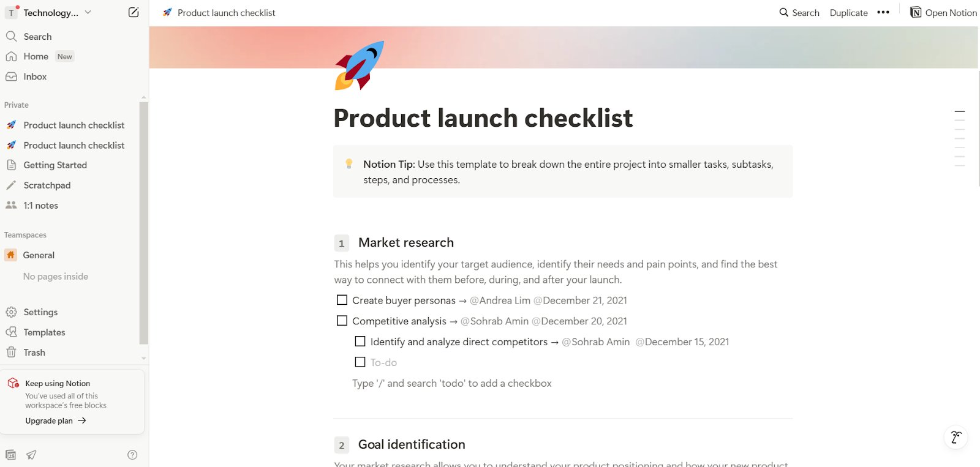Screen dimensions: 980x467
Task: Select the Search icon in the sidebar
Action: click(x=11, y=36)
